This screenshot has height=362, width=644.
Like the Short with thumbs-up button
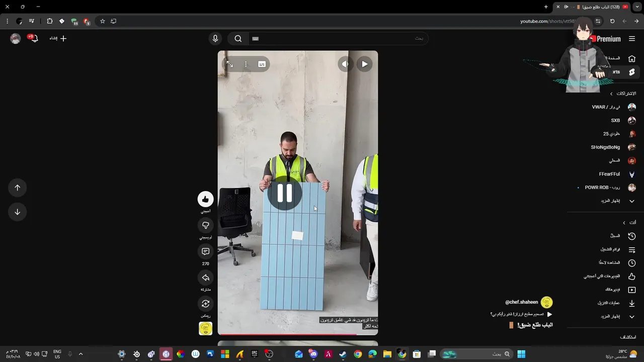click(205, 199)
